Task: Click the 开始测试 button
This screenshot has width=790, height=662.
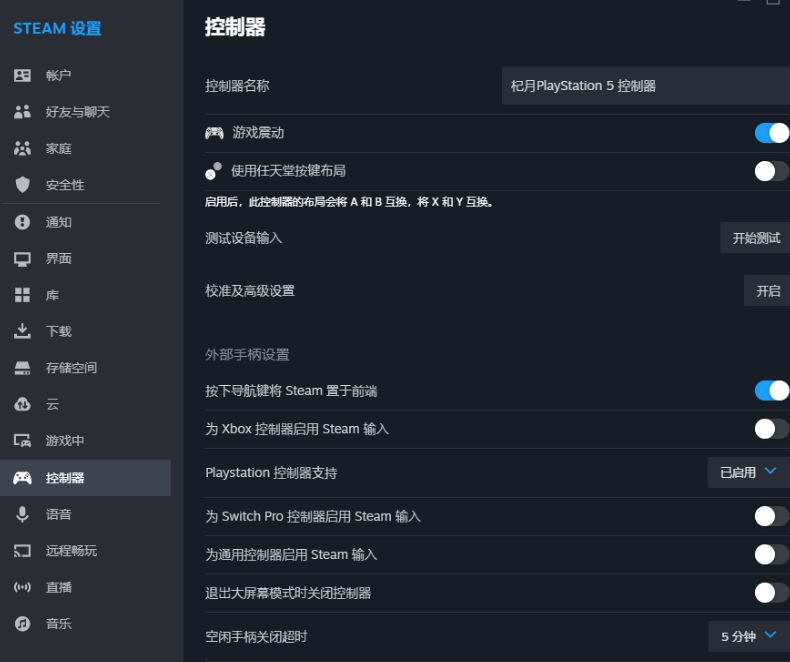Action: [x=755, y=238]
